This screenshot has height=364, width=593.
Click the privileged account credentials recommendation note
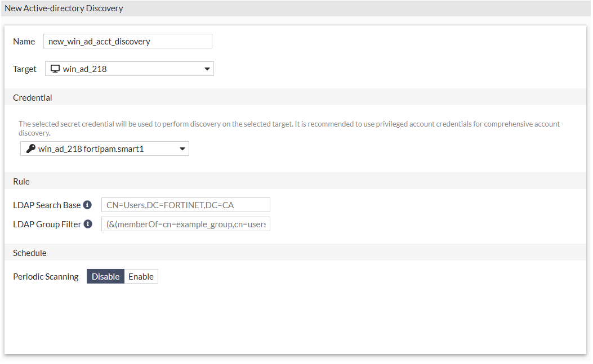(x=289, y=127)
